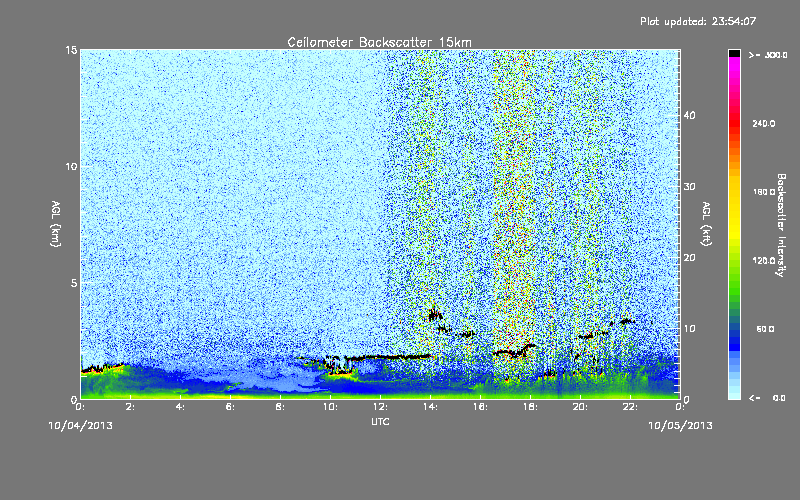Click the 4: hour tick on the time axis
Image resolution: width=800 pixels, height=500 pixels.
tap(181, 407)
